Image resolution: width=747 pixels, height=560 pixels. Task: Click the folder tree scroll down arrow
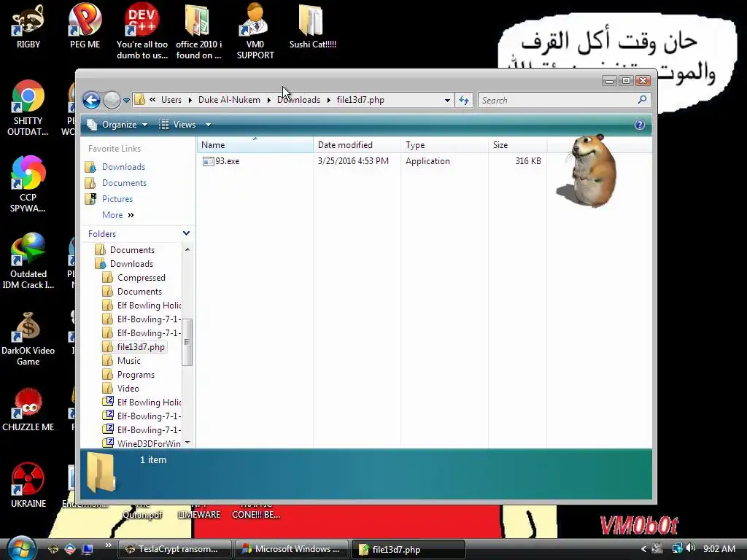[x=187, y=443]
